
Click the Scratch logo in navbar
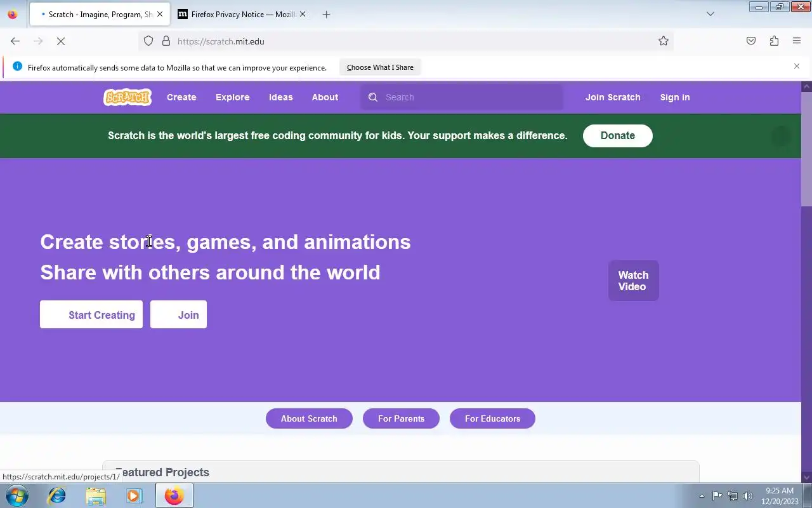click(x=128, y=97)
